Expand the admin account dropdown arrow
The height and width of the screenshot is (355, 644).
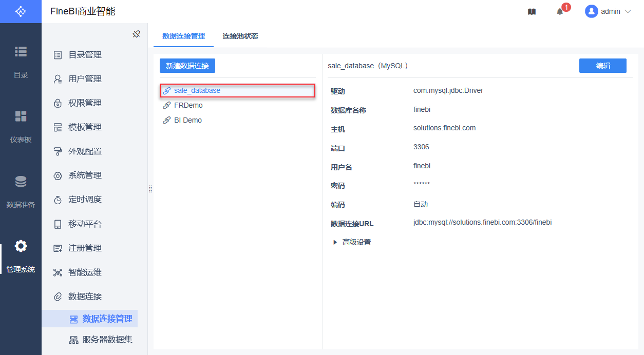click(x=628, y=11)
